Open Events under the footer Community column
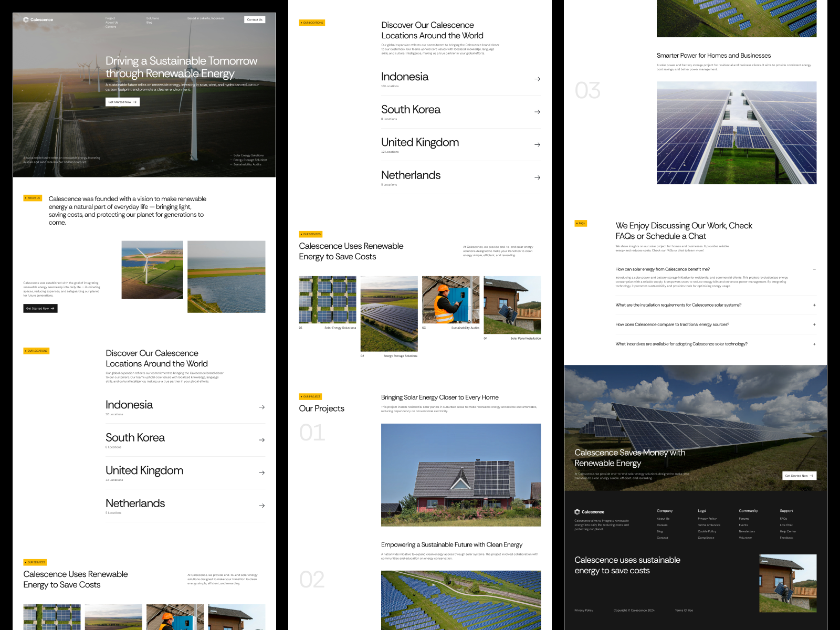 coord(743,525)
